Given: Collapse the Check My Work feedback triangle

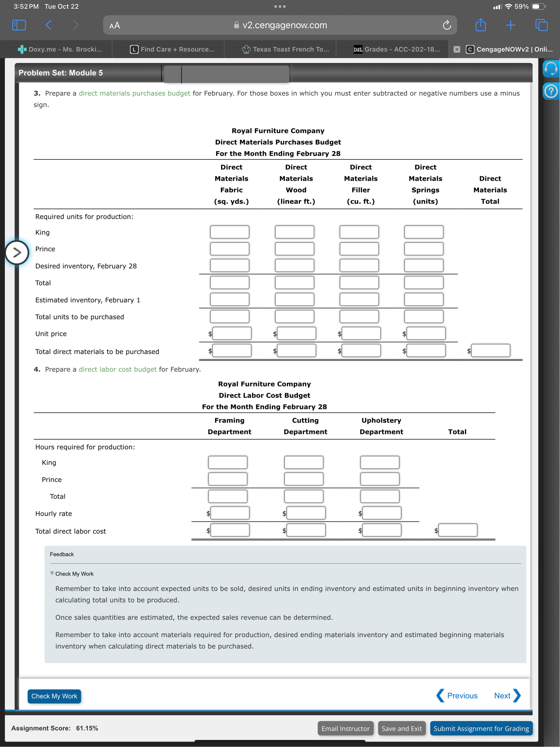Looking at the screenshot, I should click(x=52, y=574).
